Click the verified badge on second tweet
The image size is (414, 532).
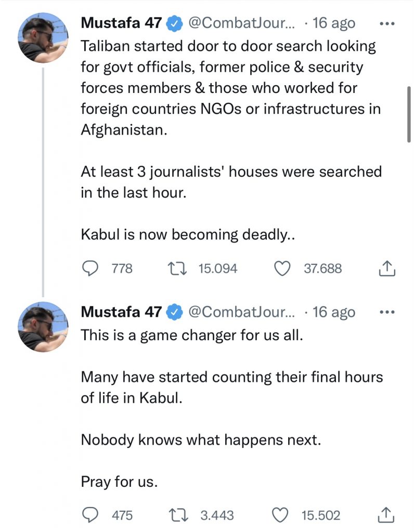(x=173, y=313)
